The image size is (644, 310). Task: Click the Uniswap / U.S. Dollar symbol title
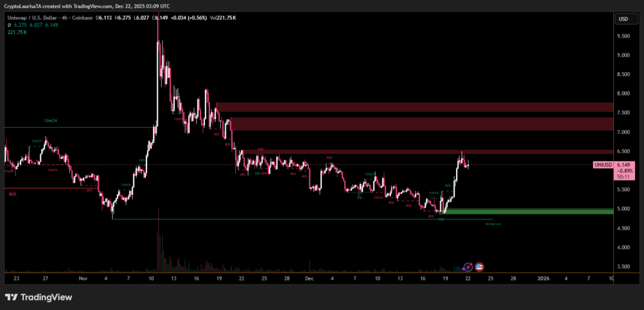(x=31, y=18)
